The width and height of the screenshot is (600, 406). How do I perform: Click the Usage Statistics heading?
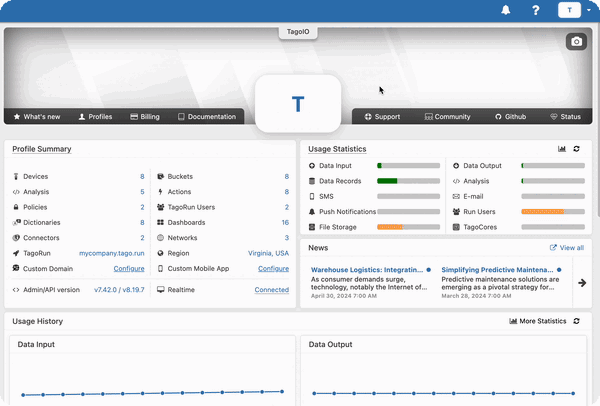pyautogui.click(x=337, y=149)
